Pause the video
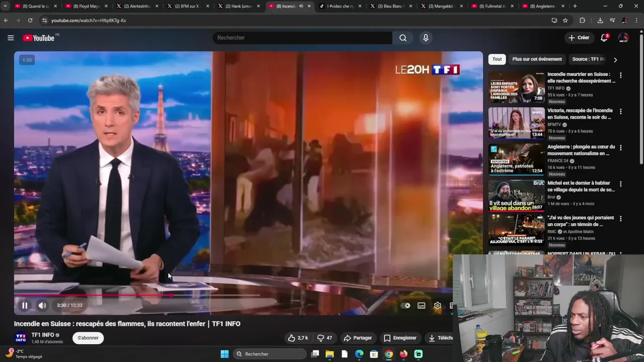This screenshot has height=362, width=644. 25,305
